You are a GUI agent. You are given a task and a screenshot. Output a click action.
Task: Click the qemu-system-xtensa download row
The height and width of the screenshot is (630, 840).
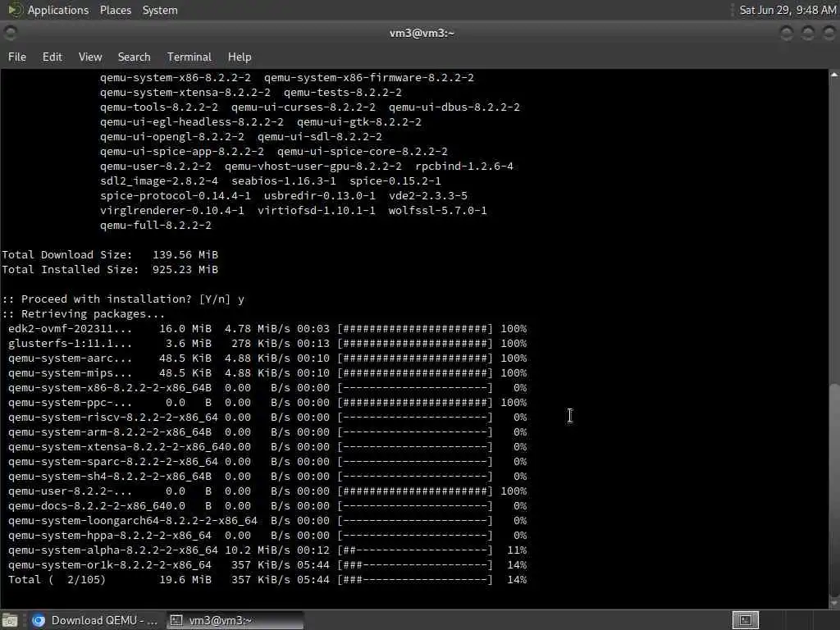point(267,447)
